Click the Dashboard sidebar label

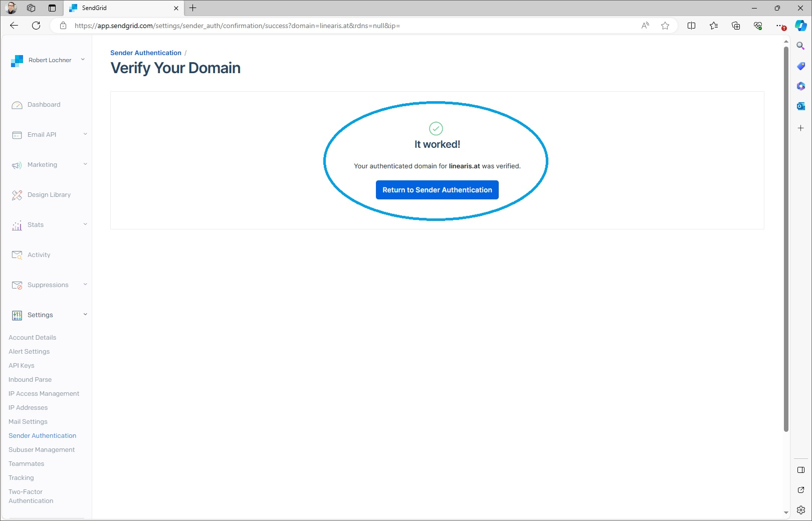click(x=44, y=105)
